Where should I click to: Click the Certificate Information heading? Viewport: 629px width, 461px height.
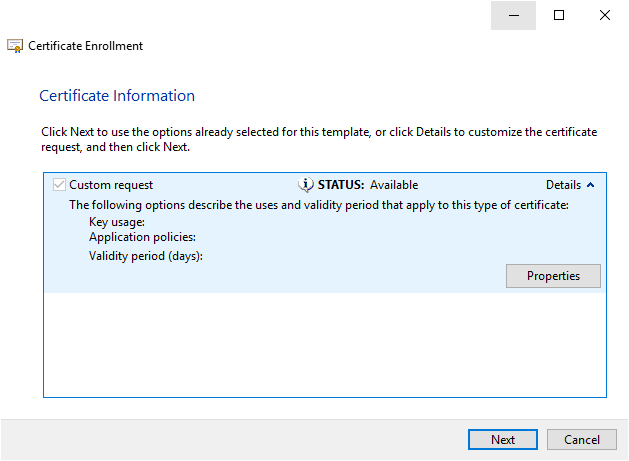pos(117,96)
